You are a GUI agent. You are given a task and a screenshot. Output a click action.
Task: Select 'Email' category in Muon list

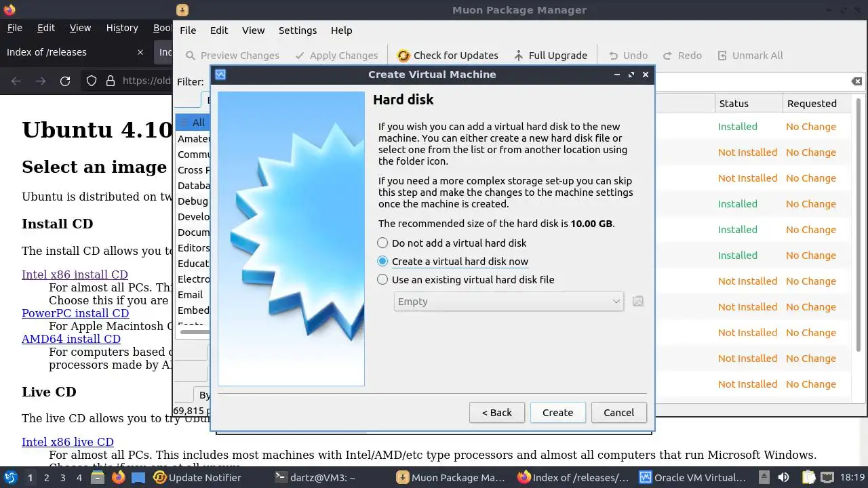191,295
